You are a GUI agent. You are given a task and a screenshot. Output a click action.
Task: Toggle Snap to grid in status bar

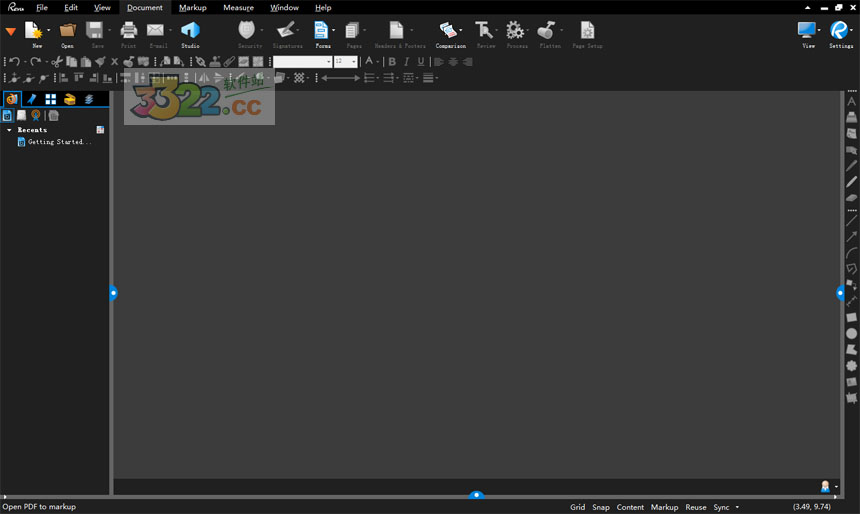tap(601, 507)
